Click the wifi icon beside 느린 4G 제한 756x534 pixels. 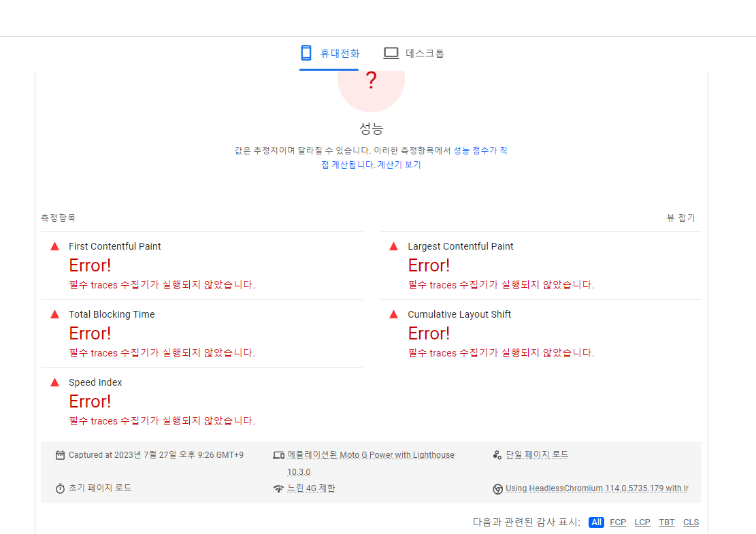(x=278, y=488)
